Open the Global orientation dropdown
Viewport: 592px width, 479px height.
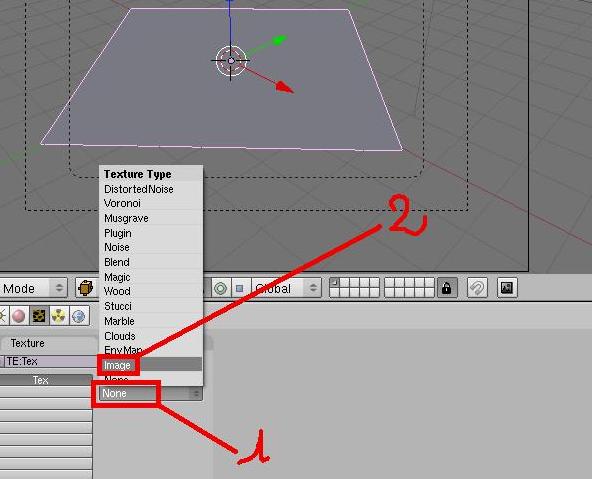point(286,288)
